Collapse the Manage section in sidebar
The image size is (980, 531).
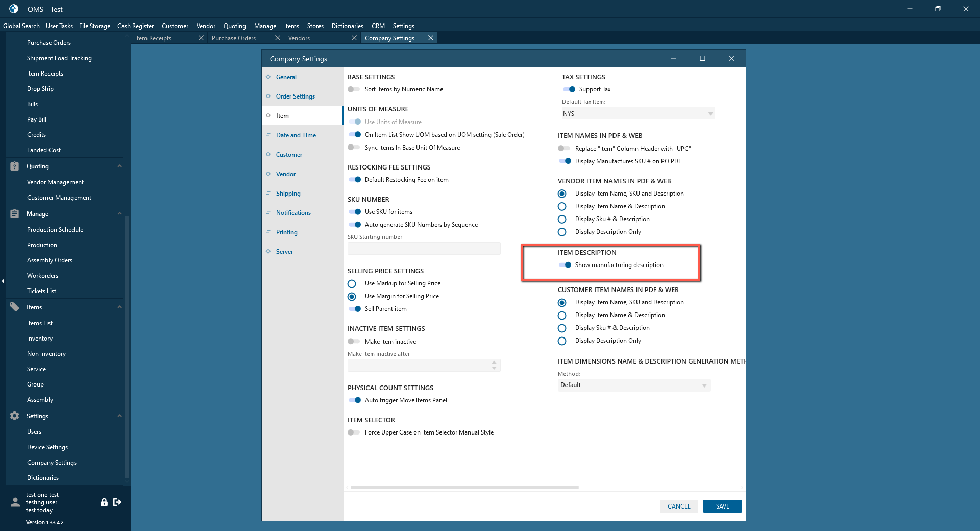119,214
